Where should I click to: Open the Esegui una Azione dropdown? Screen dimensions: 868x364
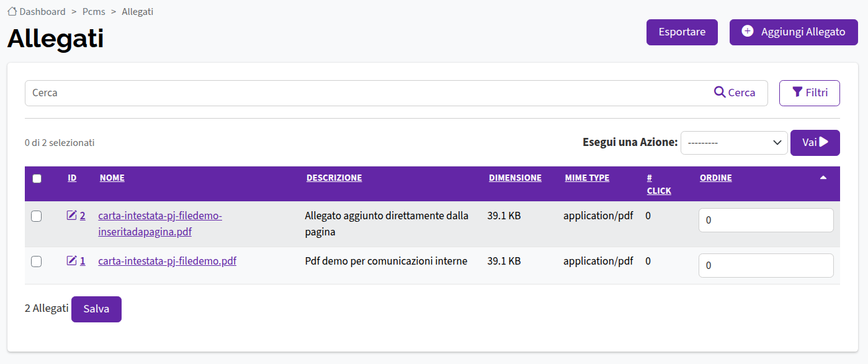[734, 143]
